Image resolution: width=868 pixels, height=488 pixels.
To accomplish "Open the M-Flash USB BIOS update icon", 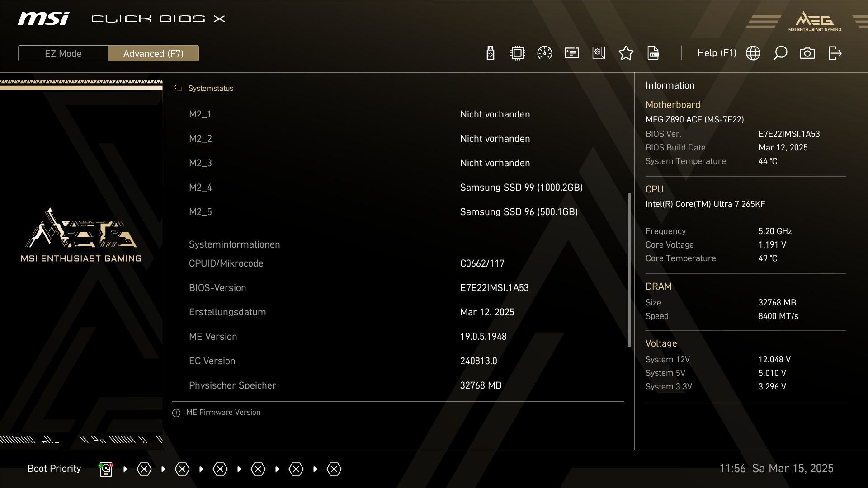I will pos(491,53).
